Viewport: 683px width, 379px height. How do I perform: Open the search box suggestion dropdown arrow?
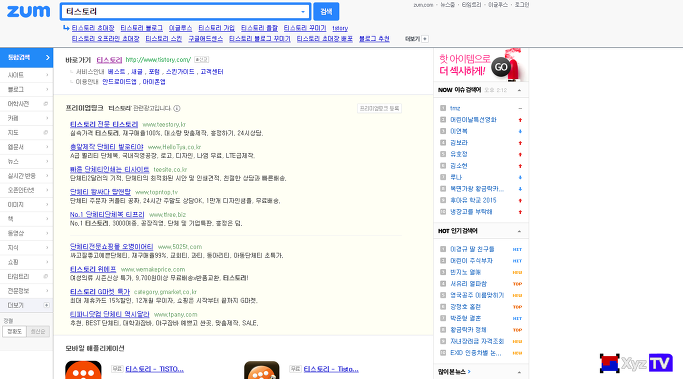coord(303,12)
